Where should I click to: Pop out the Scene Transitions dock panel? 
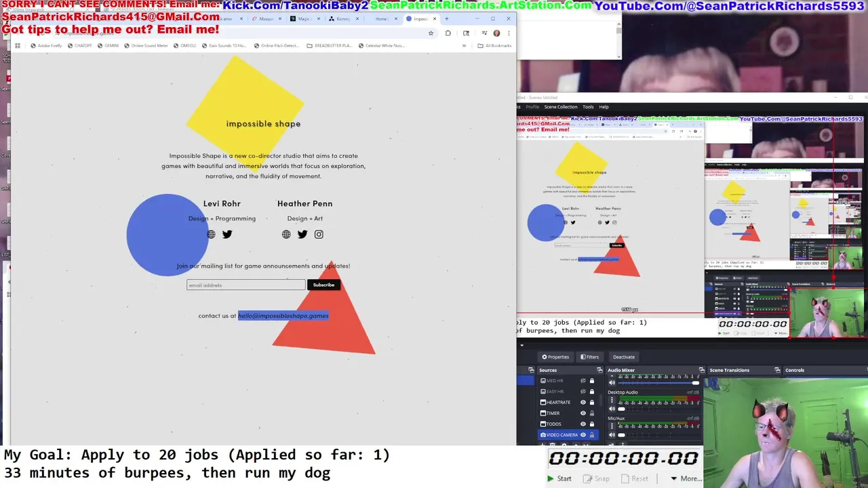pos(777,370)
